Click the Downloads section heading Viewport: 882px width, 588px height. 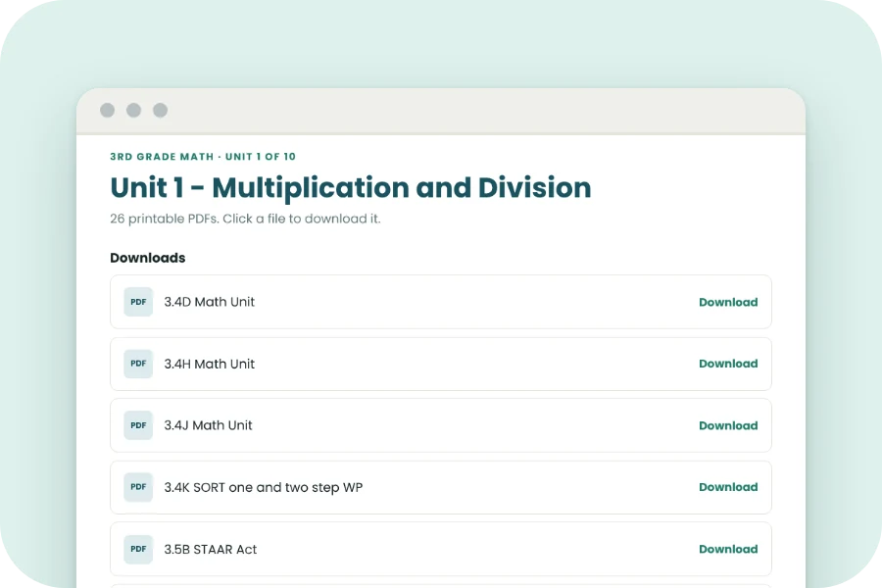tap(147, 258)
